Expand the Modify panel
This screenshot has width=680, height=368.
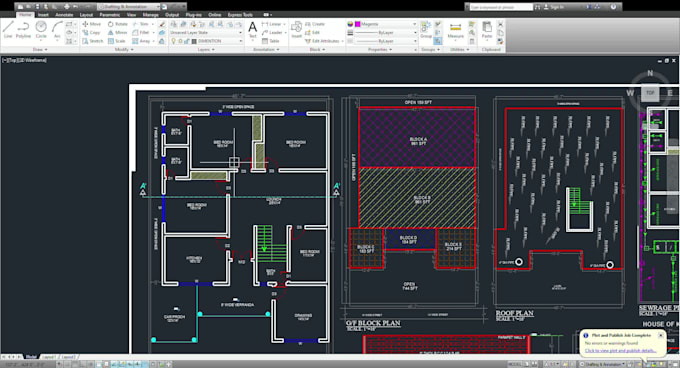click(x=124, y=50)
